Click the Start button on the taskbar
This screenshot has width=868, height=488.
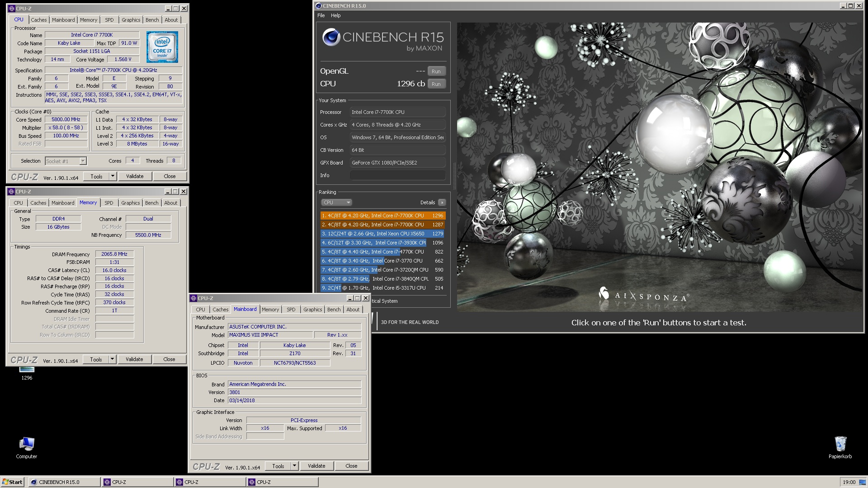[12, 482]
